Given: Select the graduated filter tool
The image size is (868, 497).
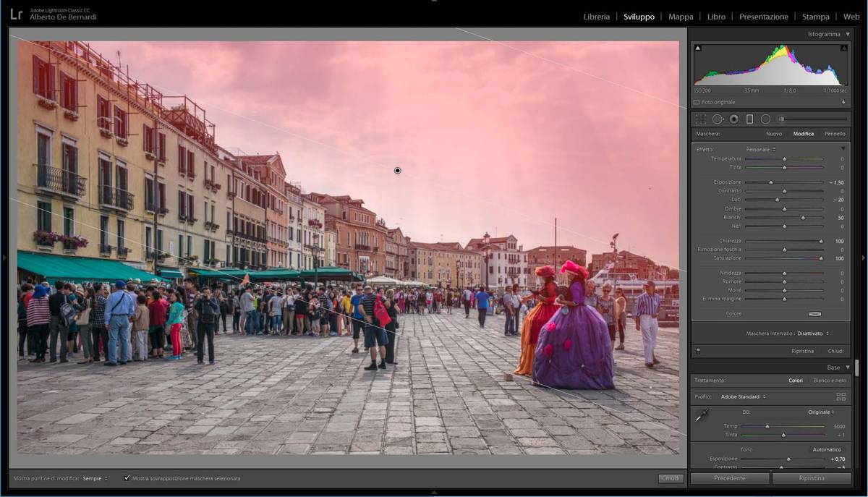Looking at the screenshot, I should (749, 119).
